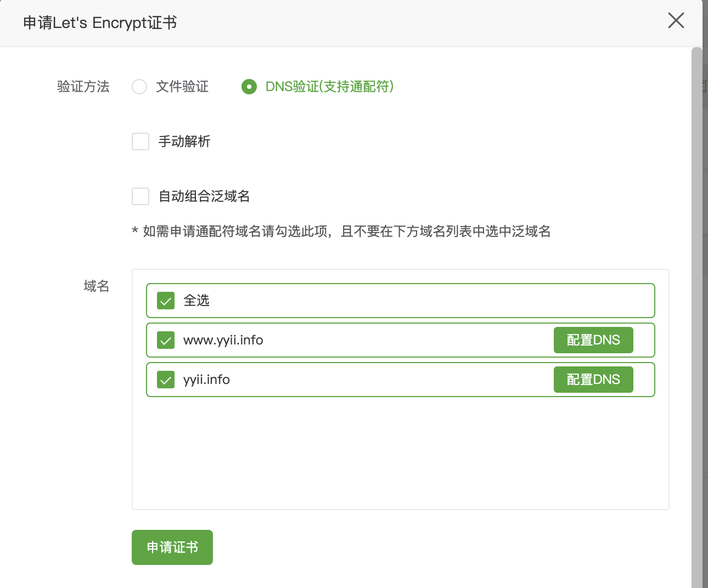Image resolution: width=708 pixels, height=588 pixels.
Task: Click the 域名 field label
Action: coord(97,286)
